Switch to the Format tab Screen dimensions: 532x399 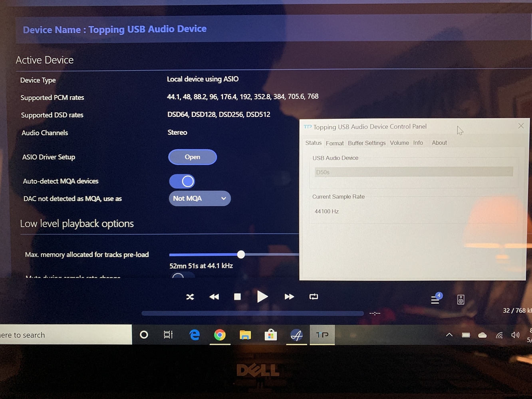coord(335,143)
